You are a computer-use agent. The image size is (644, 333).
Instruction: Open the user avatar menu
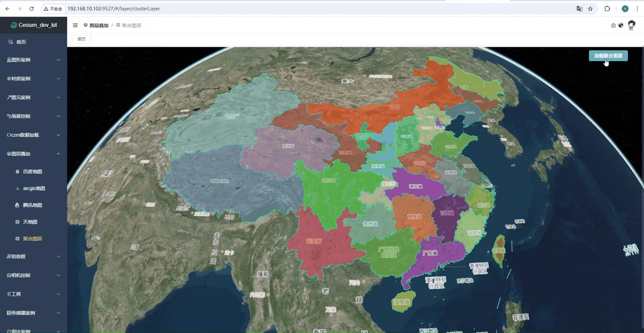click(631, 25)
